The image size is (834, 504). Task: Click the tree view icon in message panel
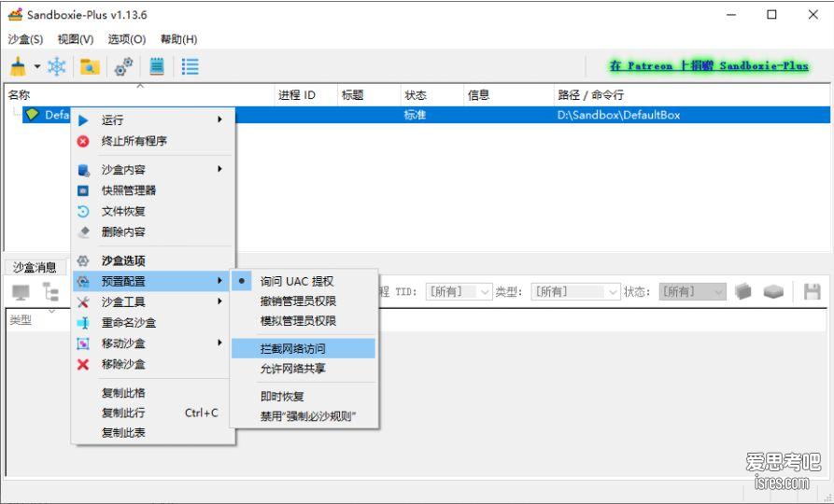pos(51,292)
